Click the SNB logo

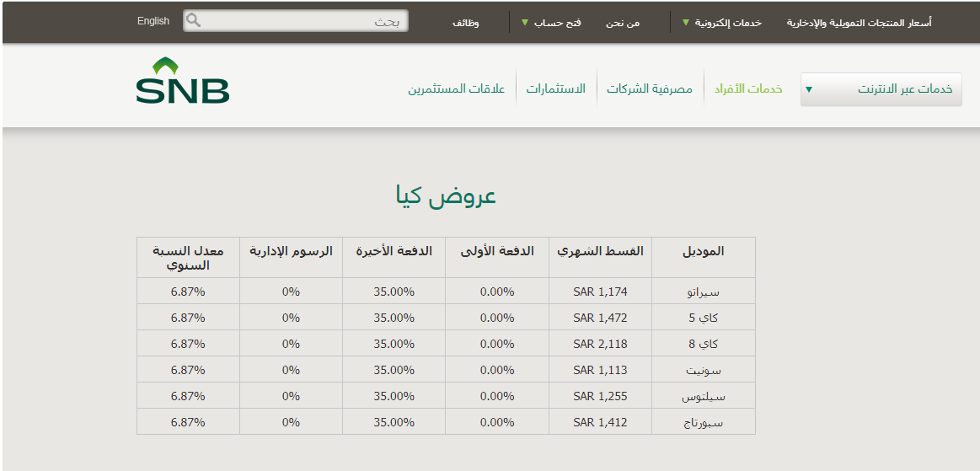click(183, 80)
